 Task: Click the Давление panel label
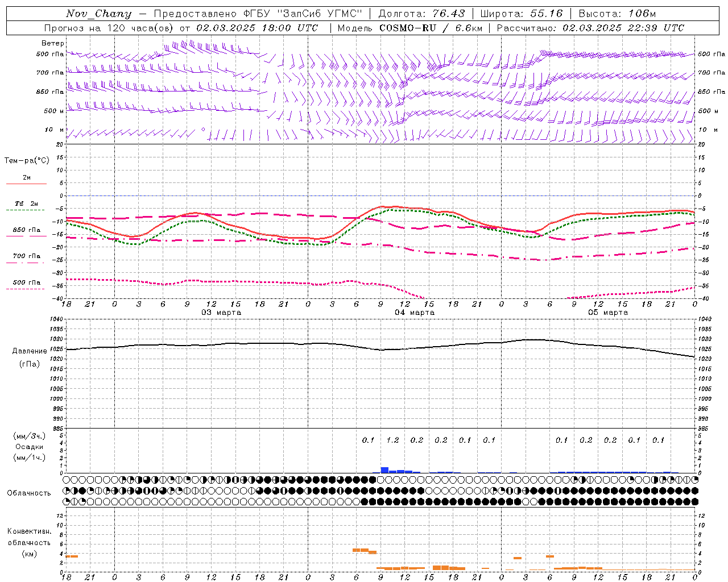(30, 351)
